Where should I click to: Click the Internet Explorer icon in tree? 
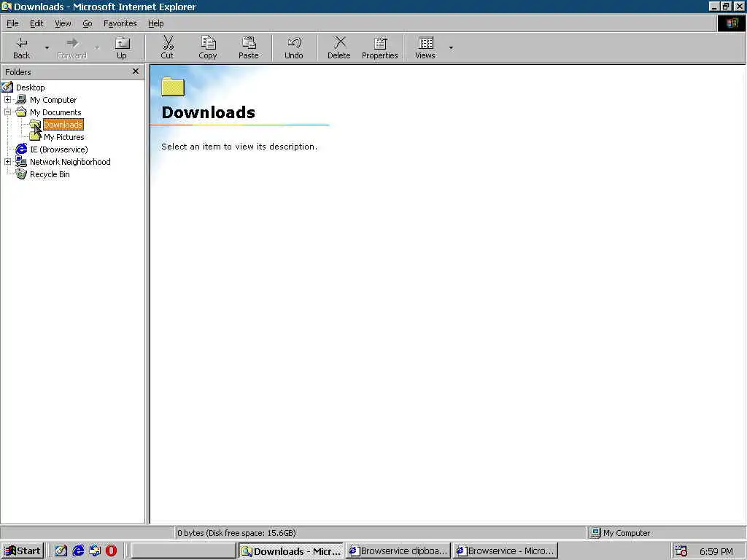[x=21, y=149]
